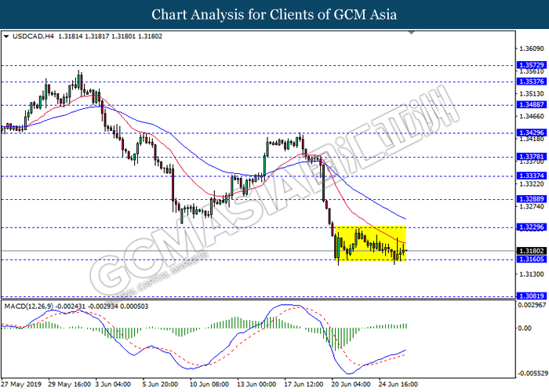Select the 1.33781 price level label
Image resolution: width=549 pixels, height=392 pixels.
click(532, 157)
